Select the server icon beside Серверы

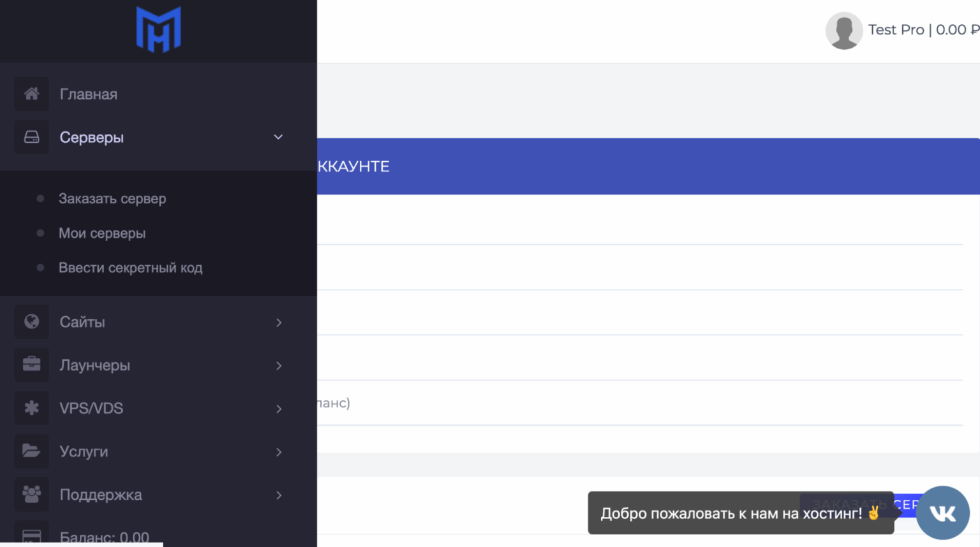pos(31,136)
